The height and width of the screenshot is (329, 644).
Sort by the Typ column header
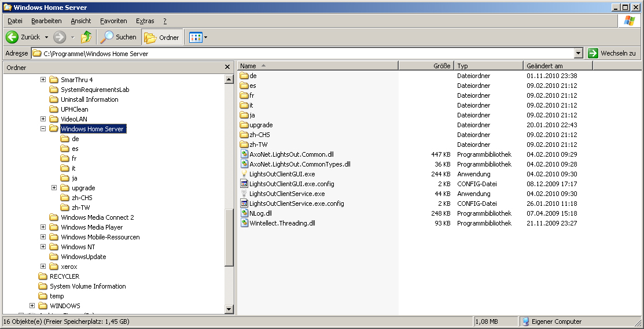coord(489,66)
